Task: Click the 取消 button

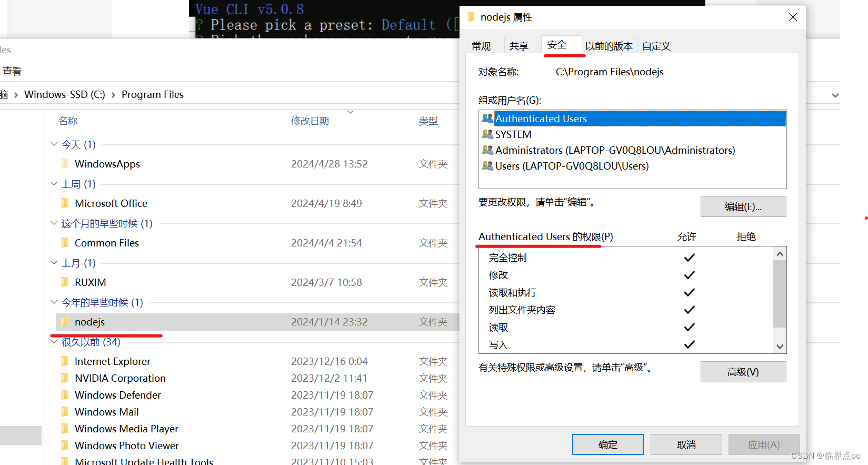Action: click(686, 444)
